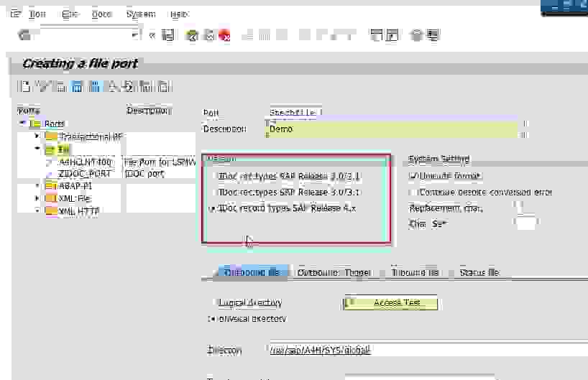Open the Edit menu
Viewport: 588px width, 380px height.
coord(70,14)
